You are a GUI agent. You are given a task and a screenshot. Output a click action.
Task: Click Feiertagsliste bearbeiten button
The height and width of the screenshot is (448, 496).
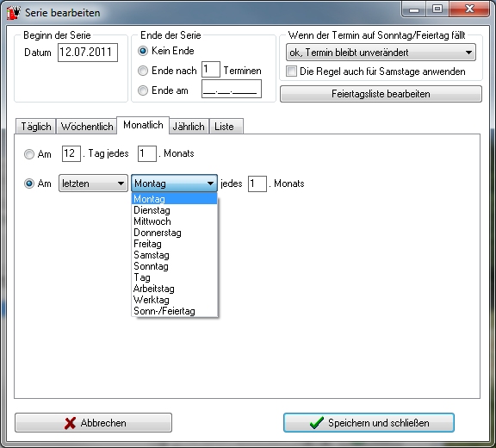(x=381, y=94)
